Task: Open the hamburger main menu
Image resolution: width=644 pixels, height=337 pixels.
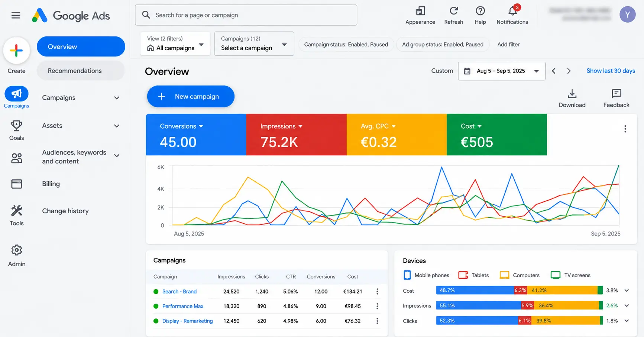Action: 16,15
